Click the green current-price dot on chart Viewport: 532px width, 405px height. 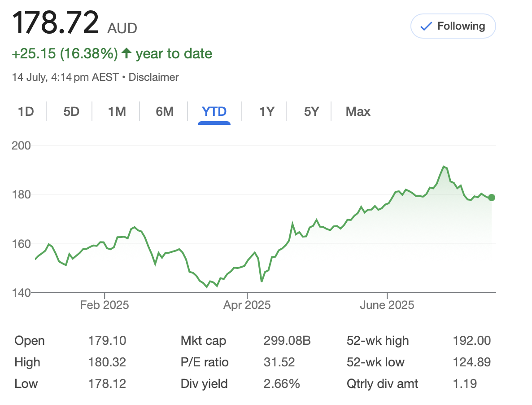(491, 198)
